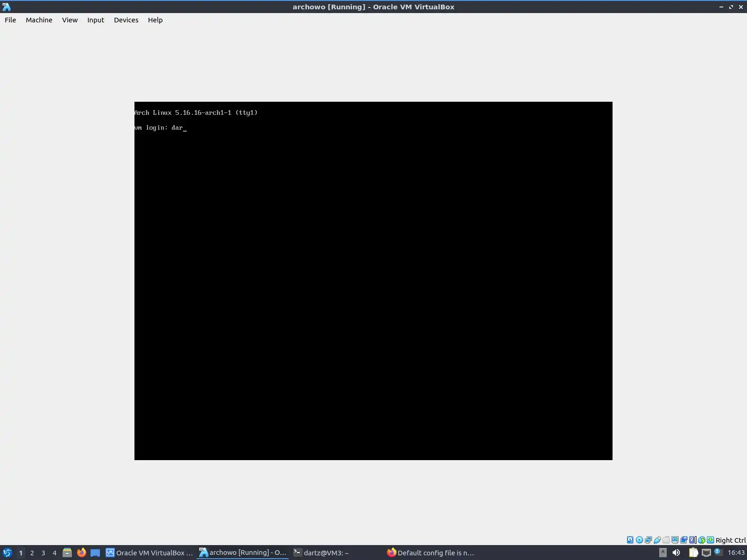Click the hard disk activity status icon
This screenshot has width=747, height=560.
(x=630, y=540)
